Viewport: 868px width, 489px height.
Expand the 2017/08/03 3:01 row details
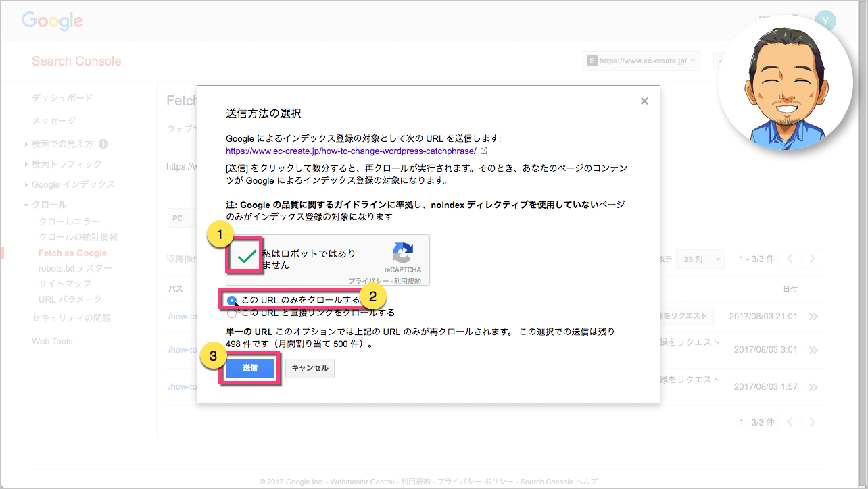pos(813,350)
